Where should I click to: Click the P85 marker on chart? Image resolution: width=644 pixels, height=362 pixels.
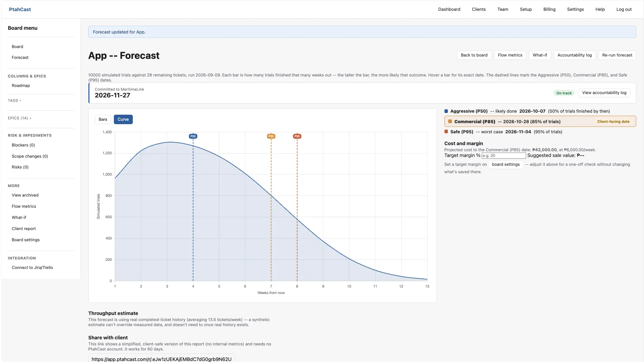pos(271,136)
